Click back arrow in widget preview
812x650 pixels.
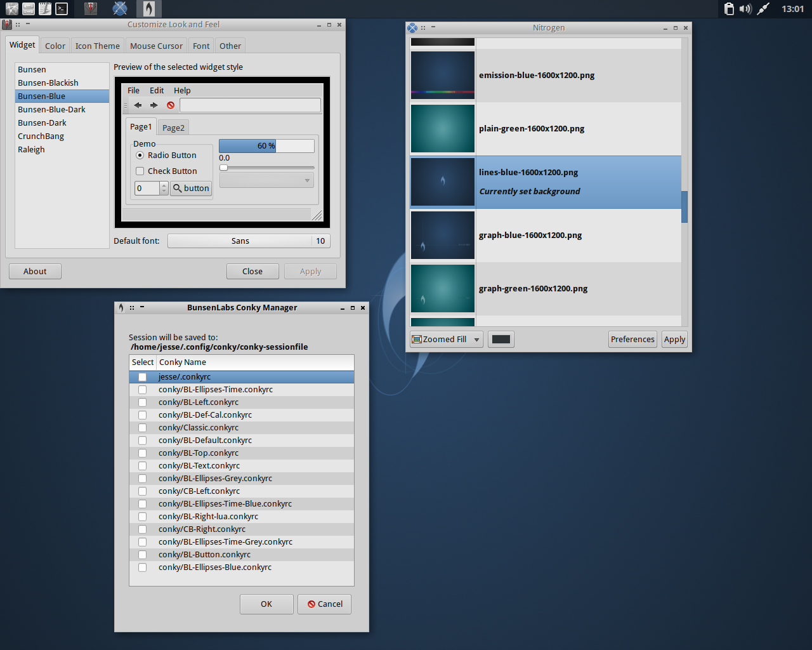click(x=138, y=105)
